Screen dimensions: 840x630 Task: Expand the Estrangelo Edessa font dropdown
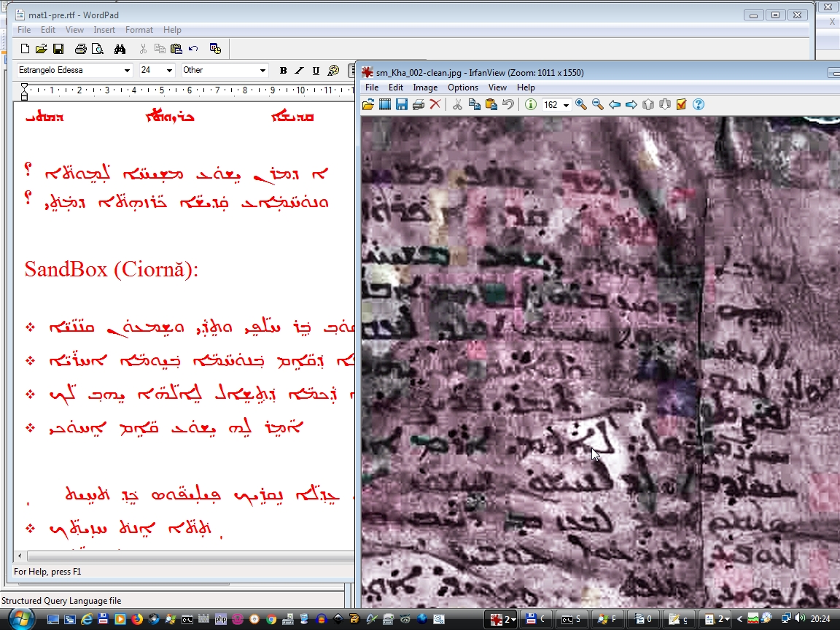[x=127, y=71]
